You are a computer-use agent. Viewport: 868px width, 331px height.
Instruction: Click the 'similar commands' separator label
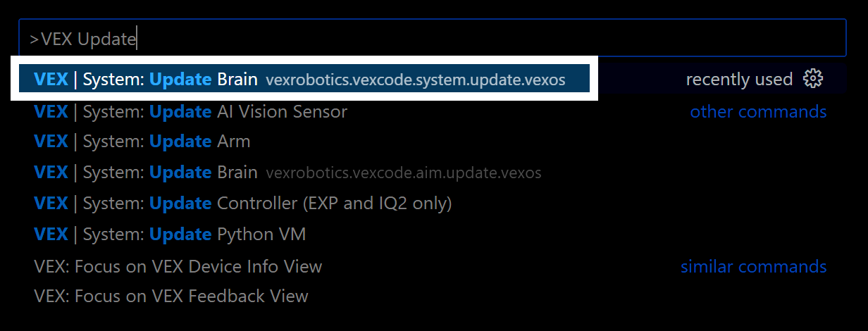click(753, 267)
